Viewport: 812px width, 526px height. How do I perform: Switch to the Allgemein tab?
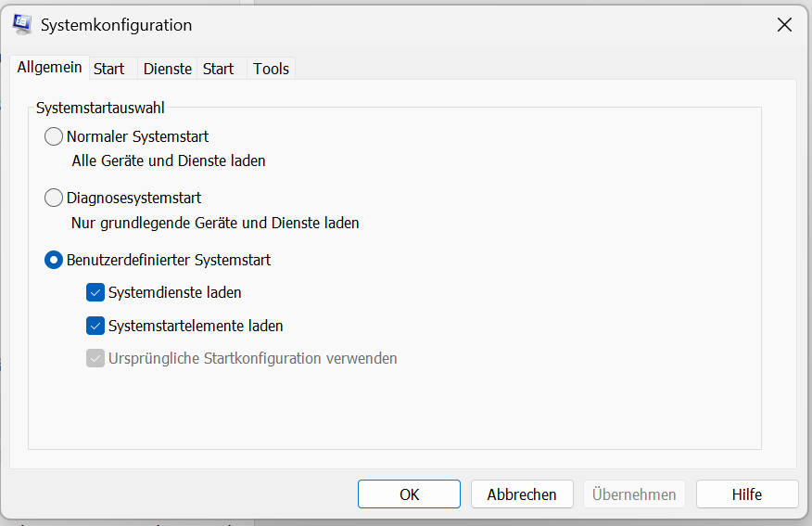tap(49, 68)
